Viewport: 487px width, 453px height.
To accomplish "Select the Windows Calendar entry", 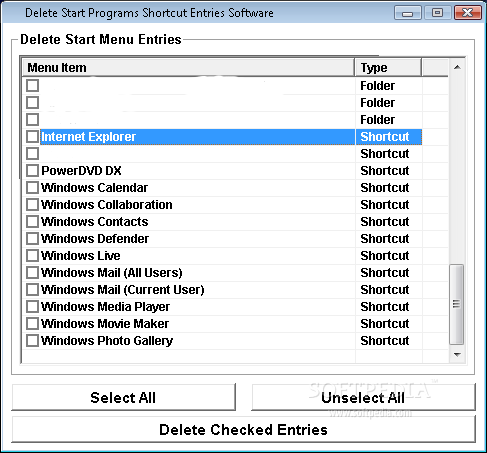I will (x=94, y=188).
